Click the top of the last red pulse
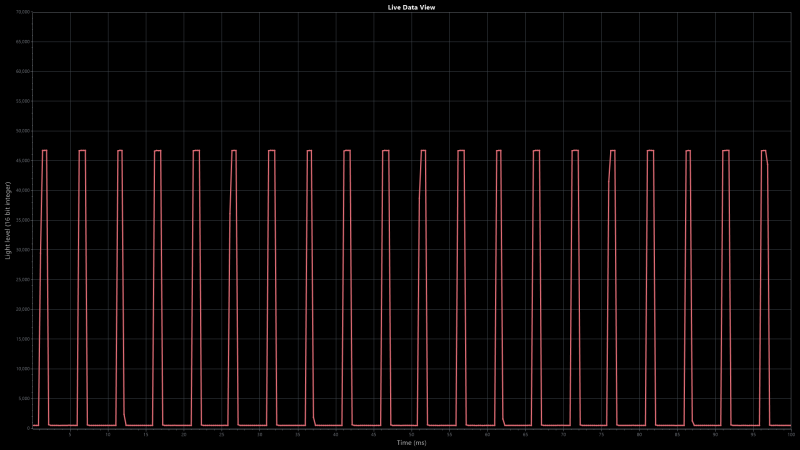Screen dimensions: 800x450 pos(763,150)
